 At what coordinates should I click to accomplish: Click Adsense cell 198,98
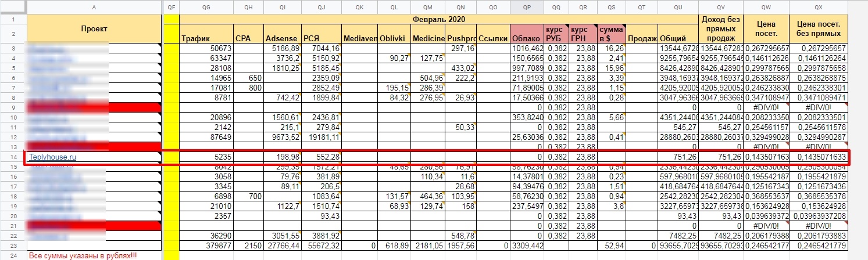point(282,157)
